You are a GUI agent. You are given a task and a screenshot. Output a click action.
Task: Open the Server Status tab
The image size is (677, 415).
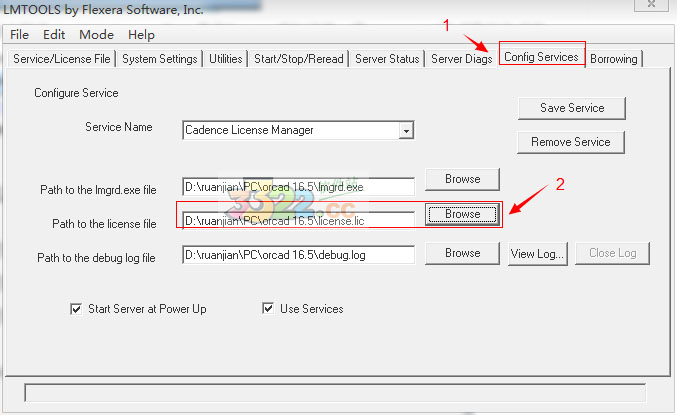click(x=387, y=59)
